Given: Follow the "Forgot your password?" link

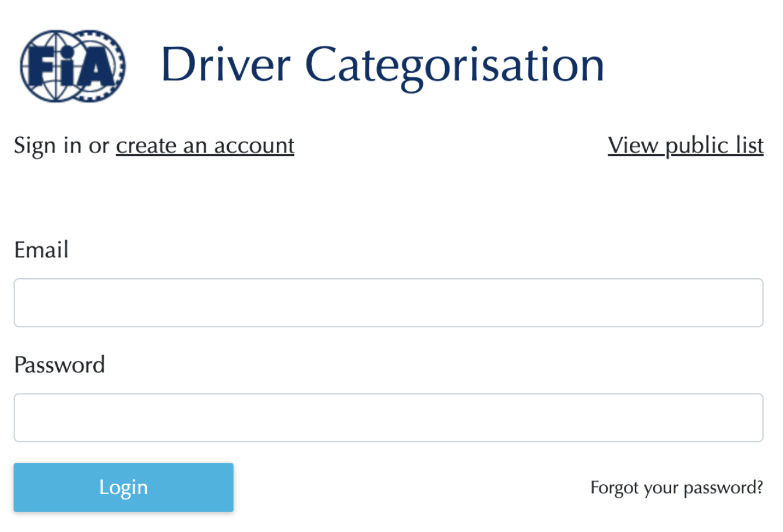Looking at the screenshot, I should click(676, 488).
